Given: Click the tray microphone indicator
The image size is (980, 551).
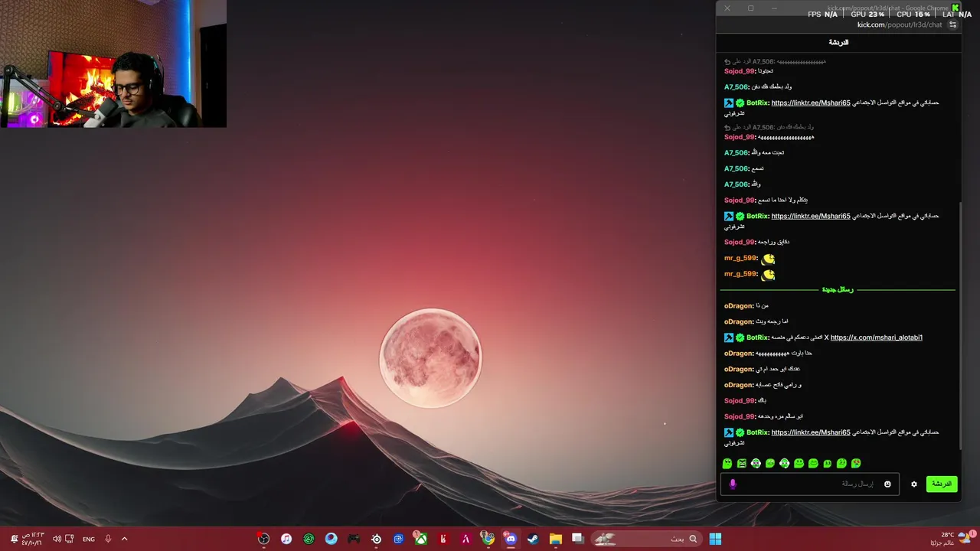Looking at the screenshot, I should pyautogui.click(x=108, y=539).
